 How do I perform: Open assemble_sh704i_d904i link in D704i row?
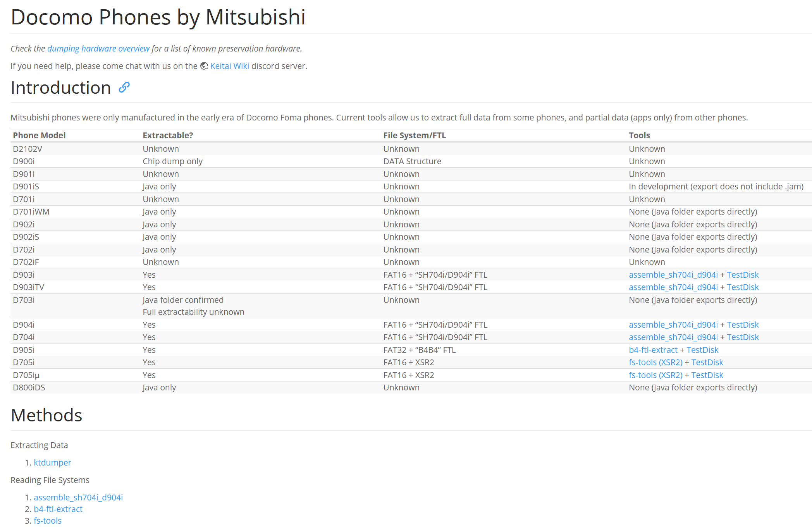point(673,337)
